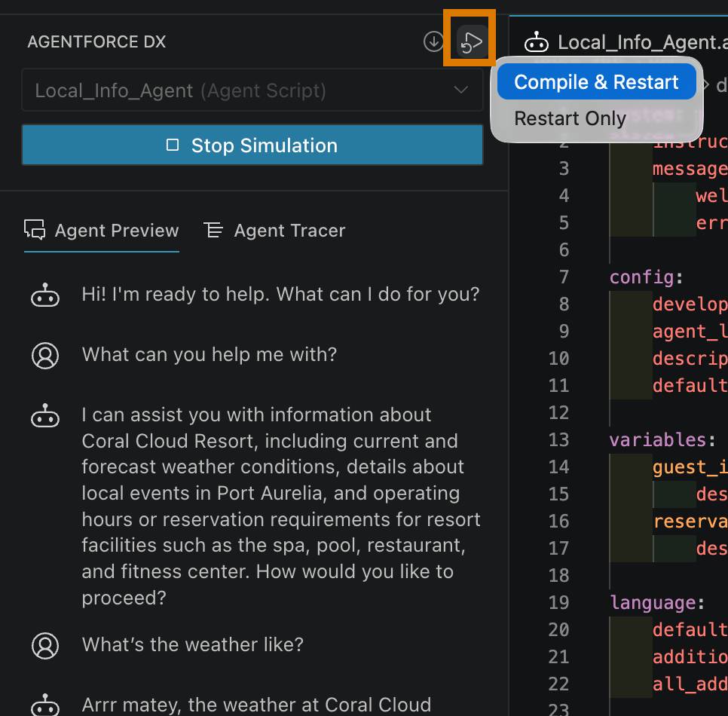Click line number 13 in gutter
The image size is (728, 716).
pyautogui.click(x=559, y=439)
